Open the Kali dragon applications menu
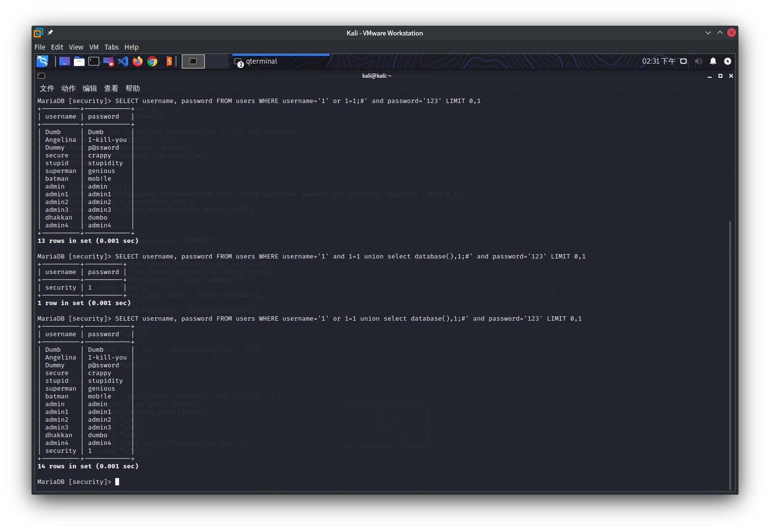 pos(42,61)
